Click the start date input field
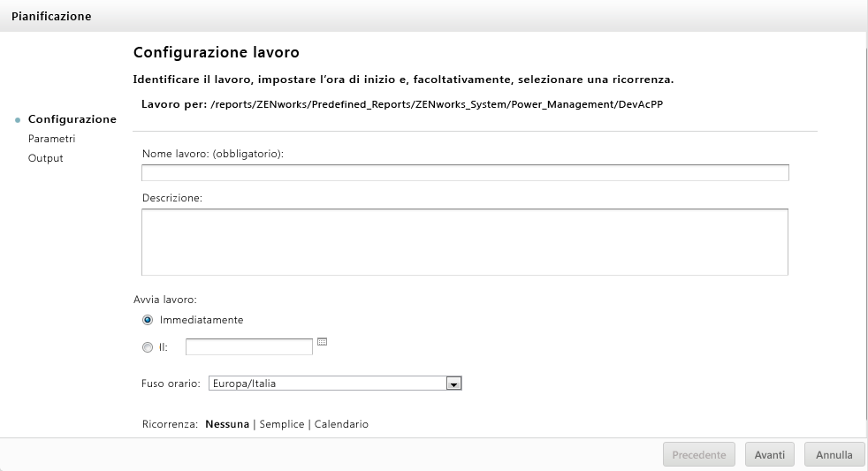 click(x=249, y=347)
